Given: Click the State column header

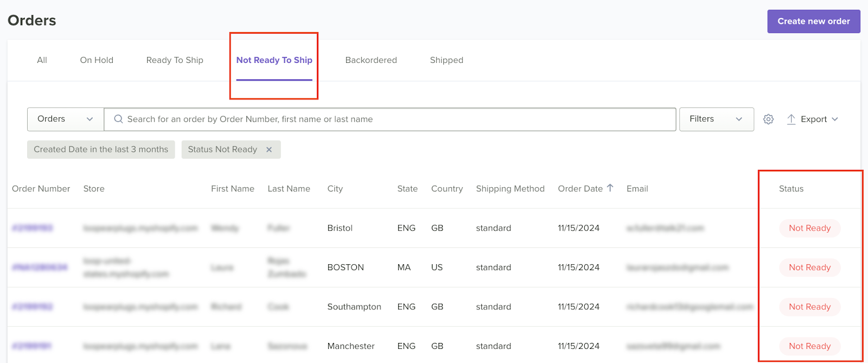Looking at the screenshot, I should 407,189.
